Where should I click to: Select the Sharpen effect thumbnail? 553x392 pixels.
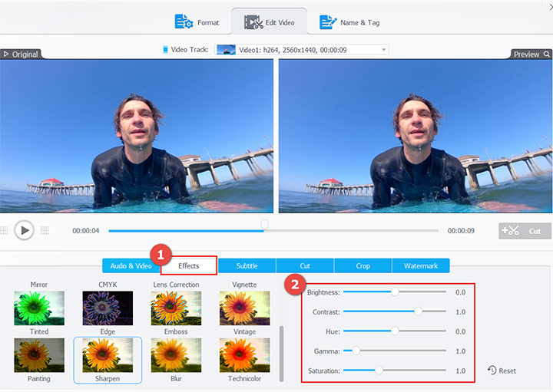click(x=108, y=355)
